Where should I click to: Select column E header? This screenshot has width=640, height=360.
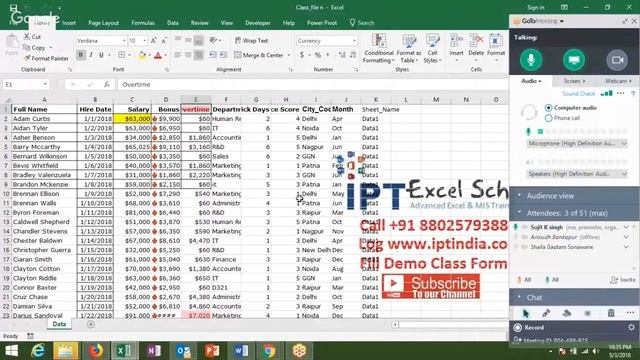coord(196,100)
